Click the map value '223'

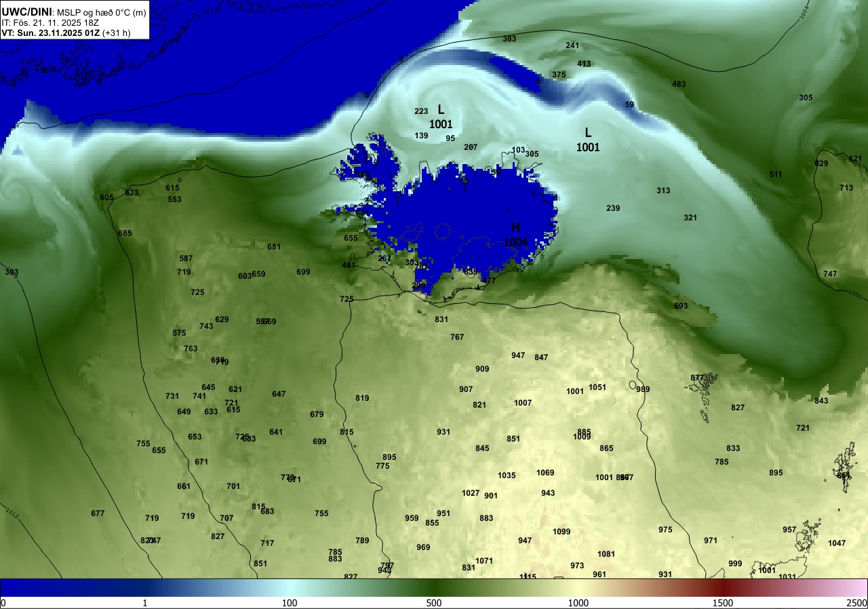tap(421, 111)
